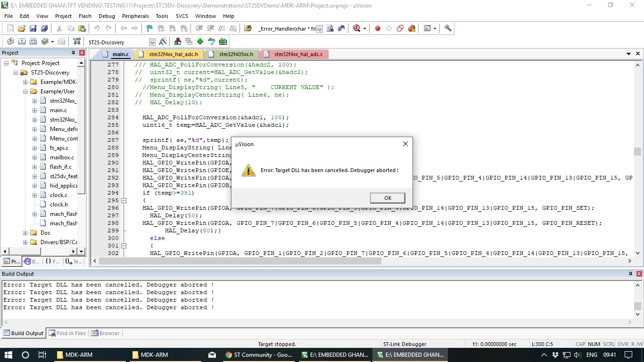
Task: Expand the Example/MDK- folder
Action: point(25,82)
